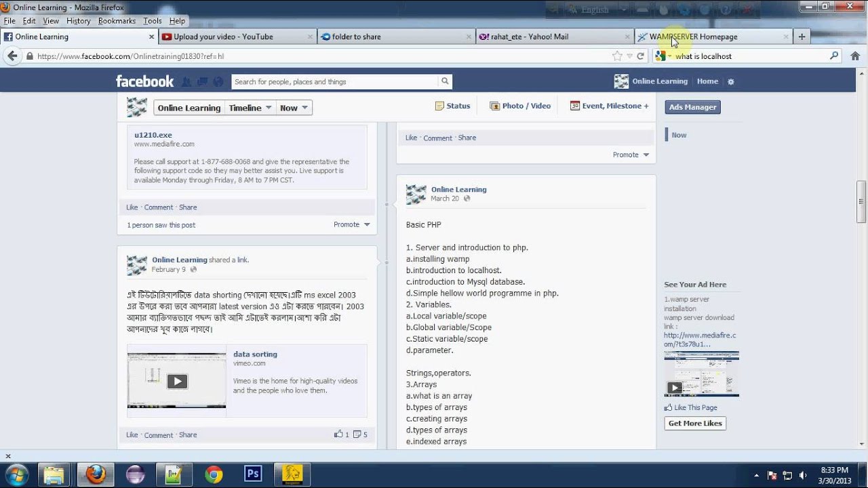
Task: Play the data sorting video thumbnail
Action: click(x=177, y=380)
